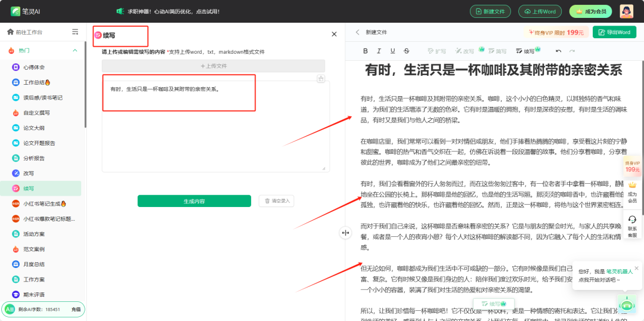Click the 新建文件 button in top bar
Viewport: 644px width, 321px height.
490,11
